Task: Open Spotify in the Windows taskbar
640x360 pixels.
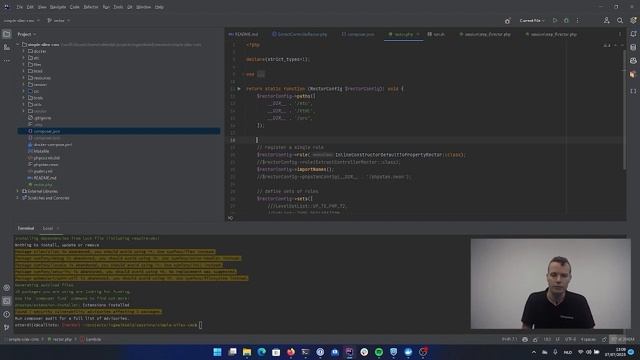Action: coord(379,352)
